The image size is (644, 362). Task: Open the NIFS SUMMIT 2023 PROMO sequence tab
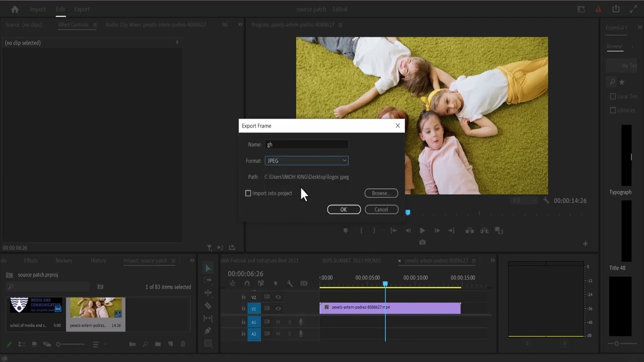tap(351, 260)
